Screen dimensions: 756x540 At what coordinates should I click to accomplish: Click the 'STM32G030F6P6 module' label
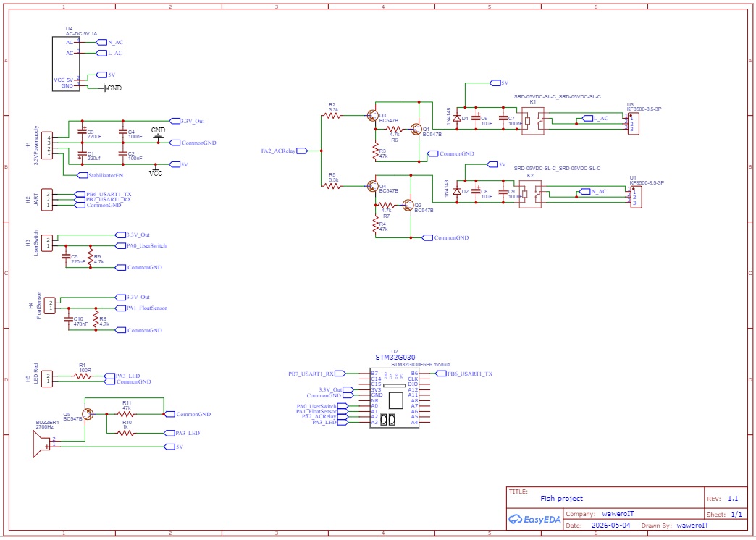click(421, 365)
